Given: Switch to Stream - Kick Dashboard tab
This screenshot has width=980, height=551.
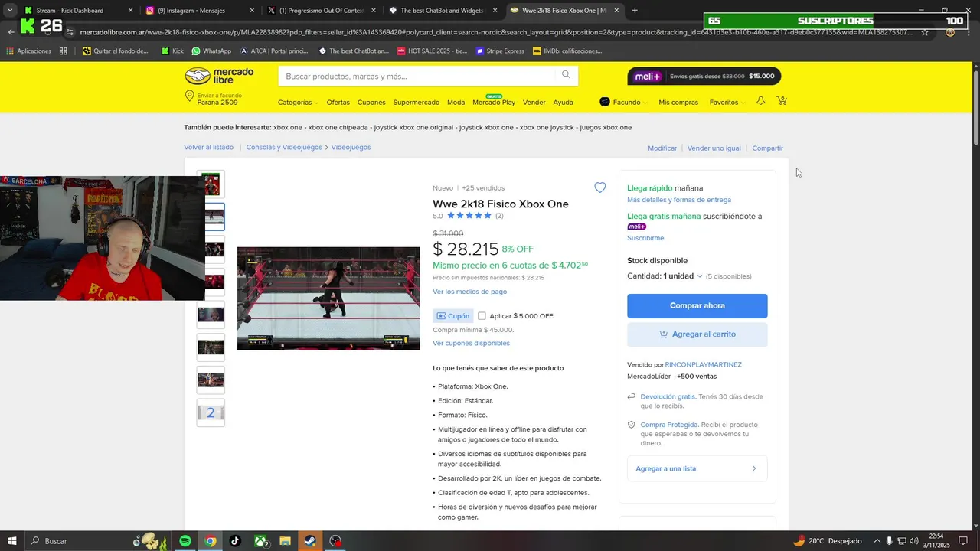Looking at the screenshot, I should [x=79, y=11].
